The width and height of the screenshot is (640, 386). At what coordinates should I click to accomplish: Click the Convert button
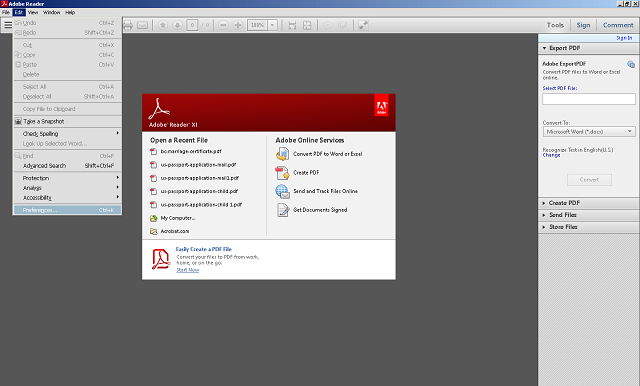589,180
